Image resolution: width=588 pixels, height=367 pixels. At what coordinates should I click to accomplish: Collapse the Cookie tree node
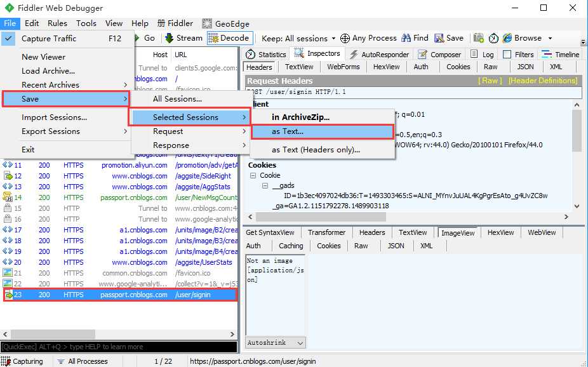pyautogui.click(x=253, y=175)
